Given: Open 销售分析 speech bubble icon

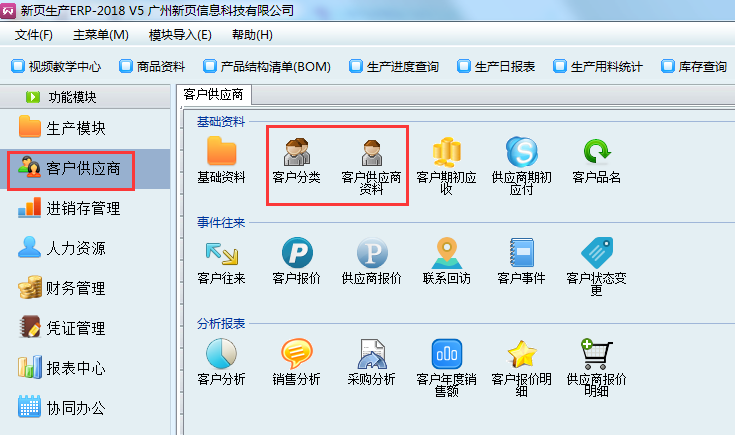Looking at the screenshot, I should coord(296,353).
